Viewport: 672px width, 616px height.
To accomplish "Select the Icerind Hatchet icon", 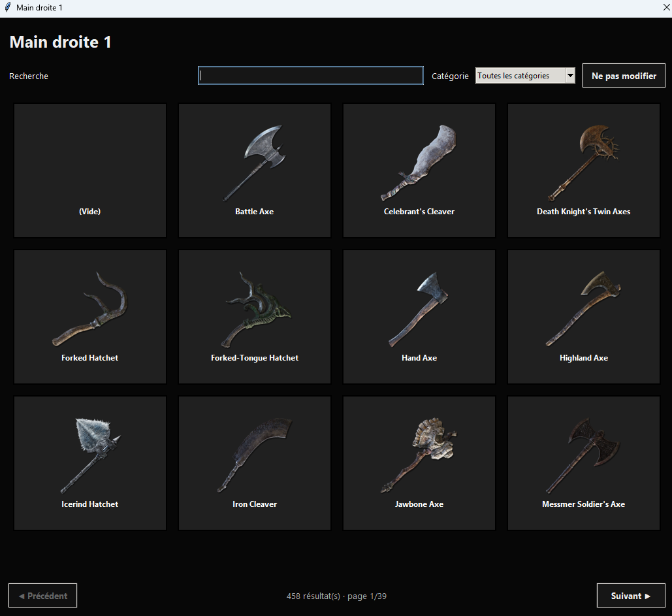I will click(90, 456).
